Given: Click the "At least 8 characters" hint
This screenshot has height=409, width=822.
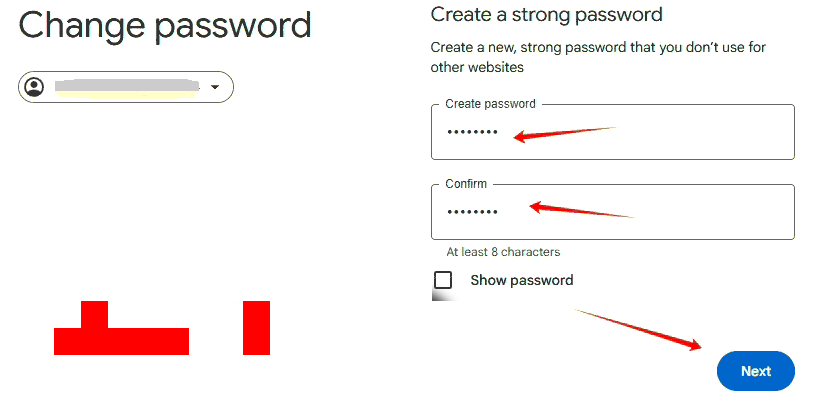Looking at the screenshot, I should coord(503,252).
